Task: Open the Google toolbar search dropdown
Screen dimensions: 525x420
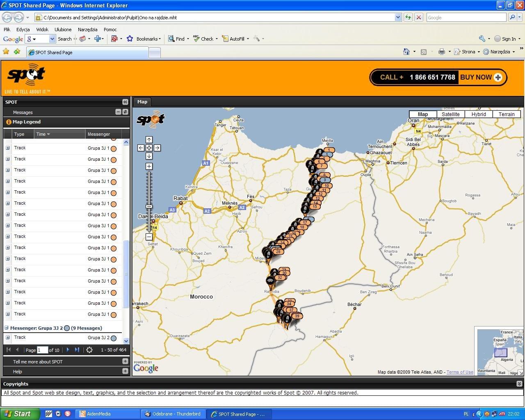Action: (x=52, y=39)
